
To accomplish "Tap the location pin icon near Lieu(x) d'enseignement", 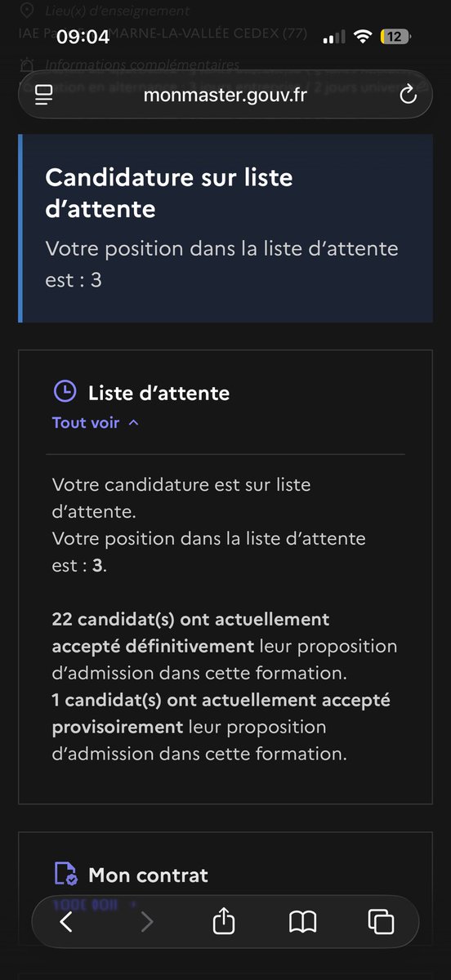I will coord(27,11).
